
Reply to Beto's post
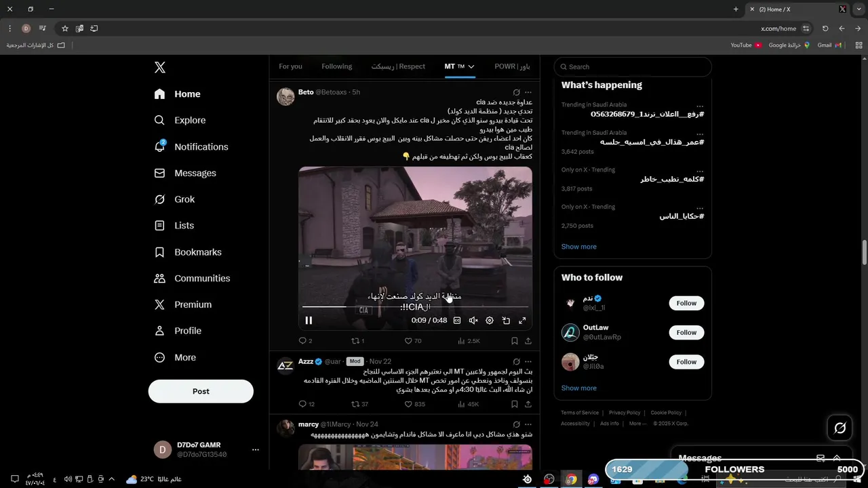(305, 341)
